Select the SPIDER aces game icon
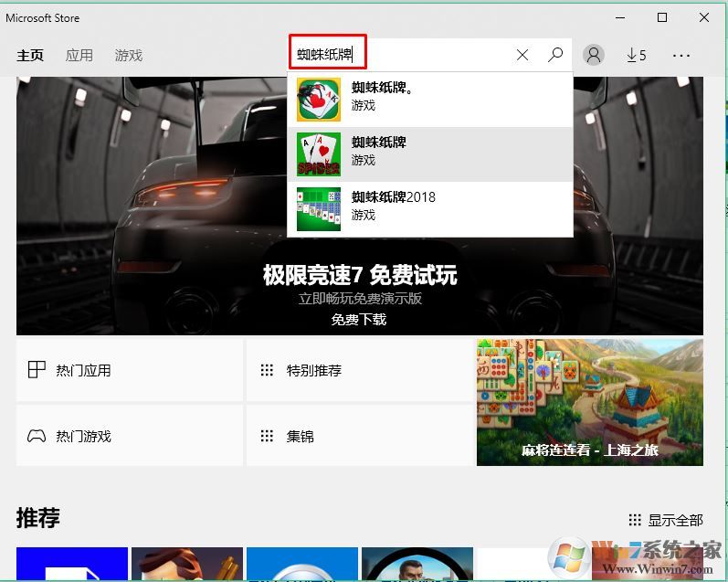 tap(319, 154)
